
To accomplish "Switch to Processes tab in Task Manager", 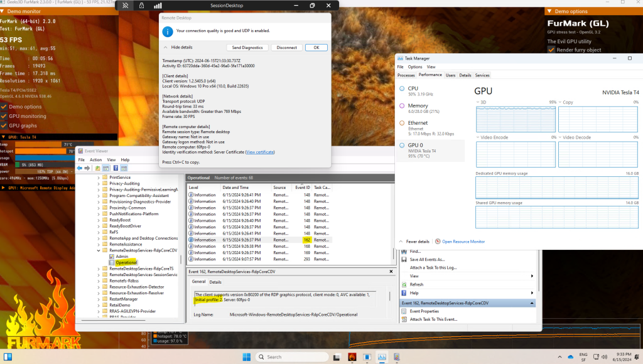I will 406,75.
